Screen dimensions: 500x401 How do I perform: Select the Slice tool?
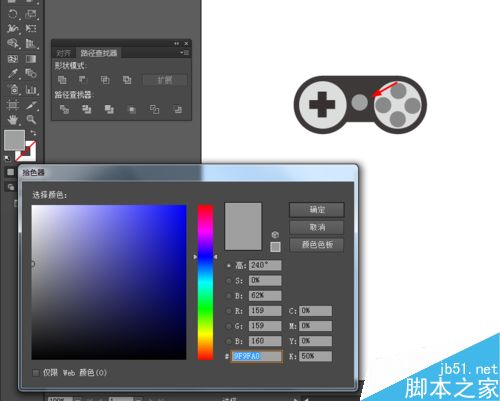(x=31, y=105)
